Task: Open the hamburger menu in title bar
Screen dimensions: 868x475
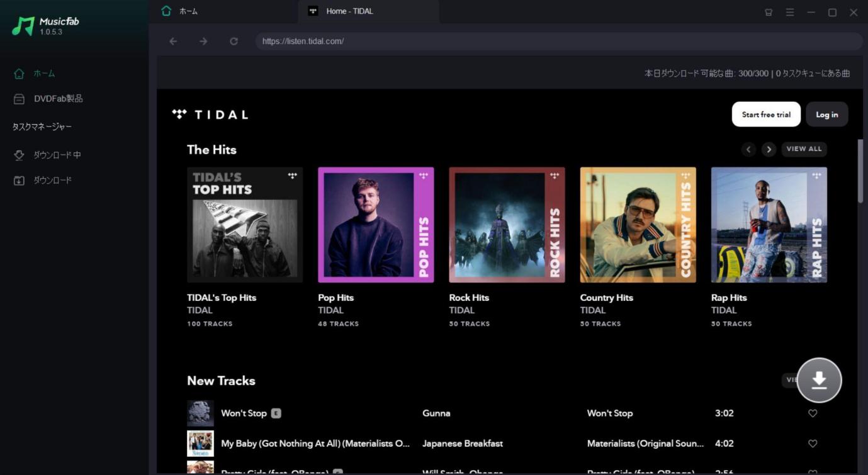Action: coord(790,12)
